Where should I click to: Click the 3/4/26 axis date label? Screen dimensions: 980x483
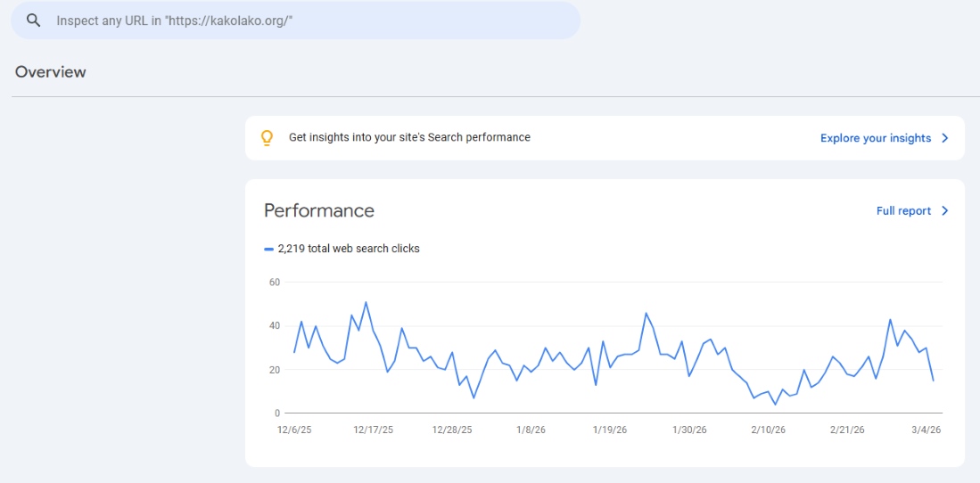click(926, 430)
